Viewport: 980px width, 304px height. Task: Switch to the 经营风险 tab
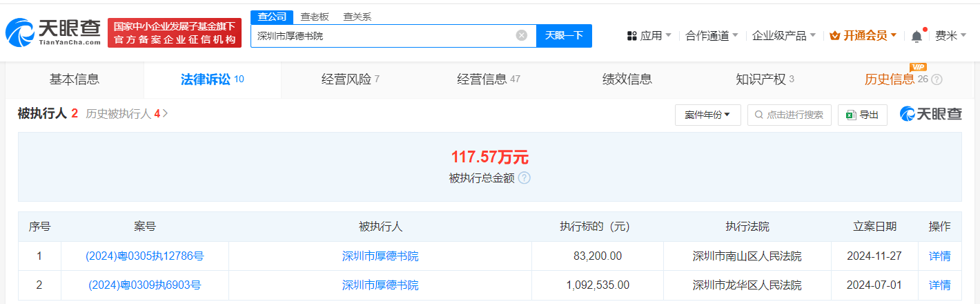[x=351, y=79]
